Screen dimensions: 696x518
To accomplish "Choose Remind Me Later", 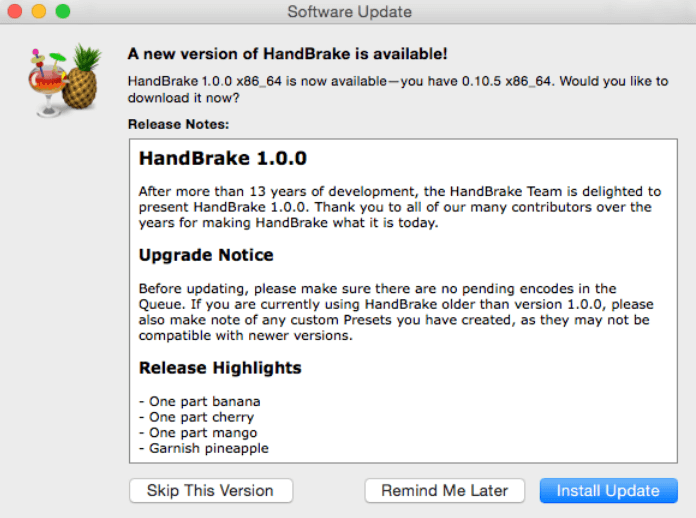I will tap(444, 490).
